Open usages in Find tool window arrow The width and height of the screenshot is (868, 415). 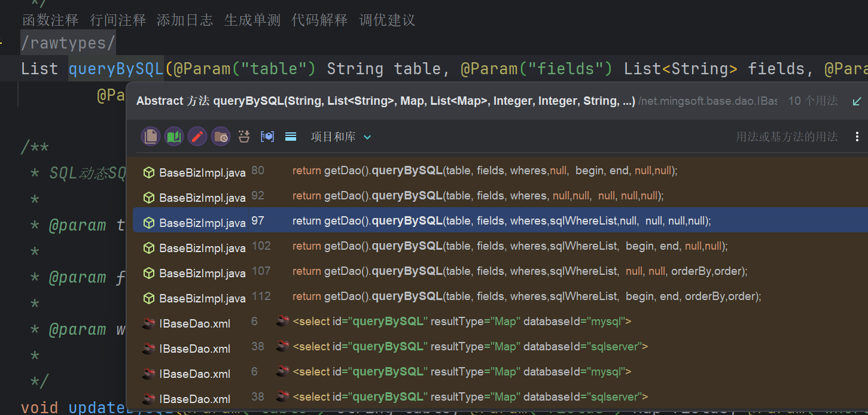click(857, 101)
